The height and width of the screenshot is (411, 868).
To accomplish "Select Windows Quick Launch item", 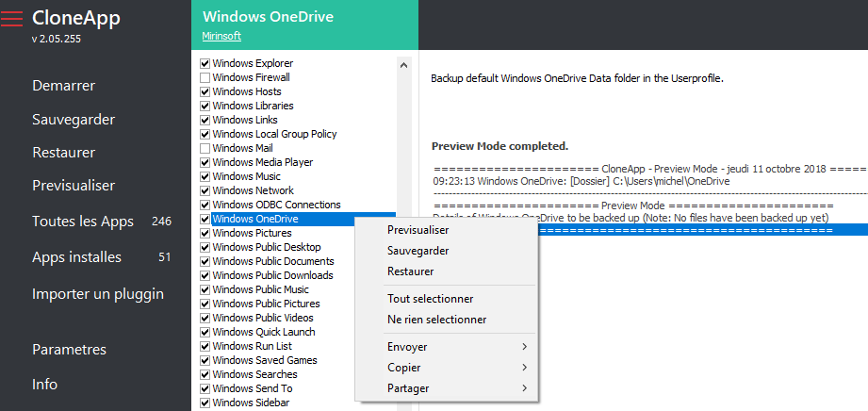I will 264,332.
